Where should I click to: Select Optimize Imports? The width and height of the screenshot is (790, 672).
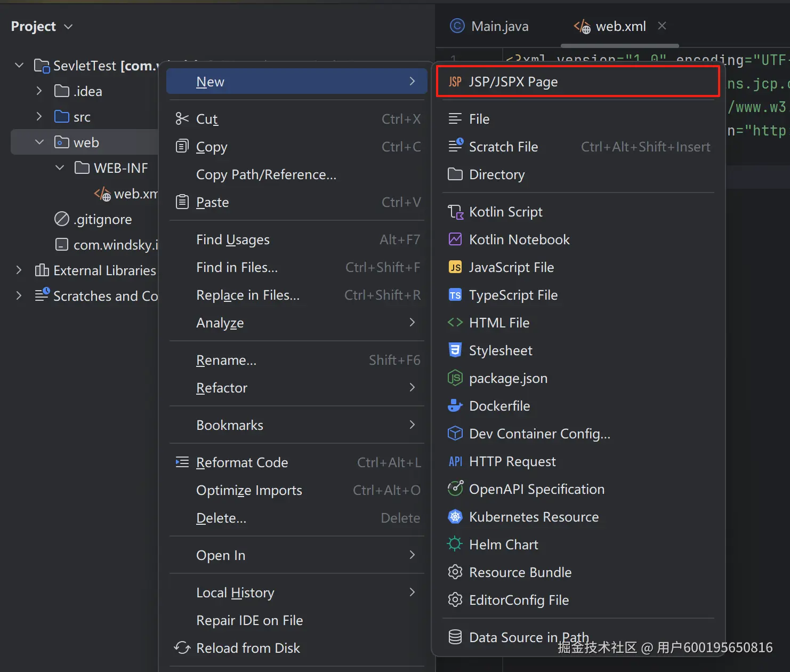click(x=296, y=490)
